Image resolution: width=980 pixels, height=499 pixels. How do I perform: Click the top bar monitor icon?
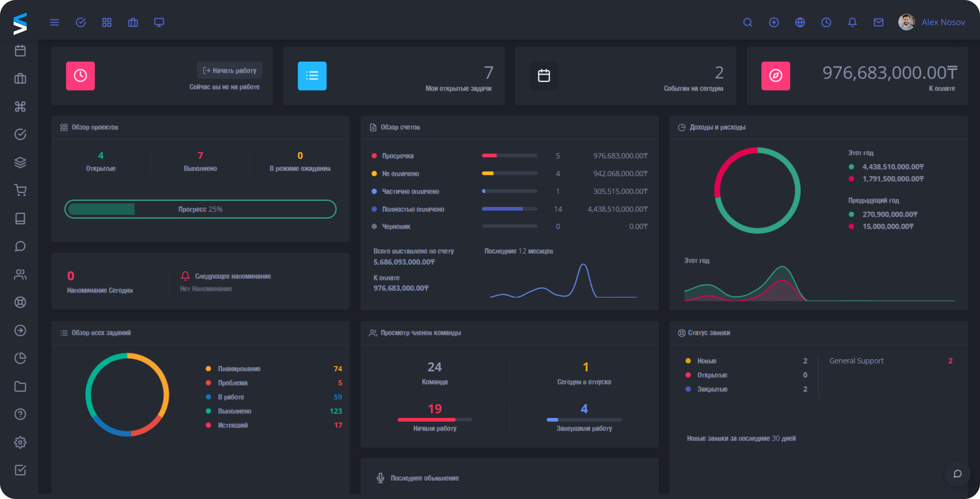tap(159, 22)
